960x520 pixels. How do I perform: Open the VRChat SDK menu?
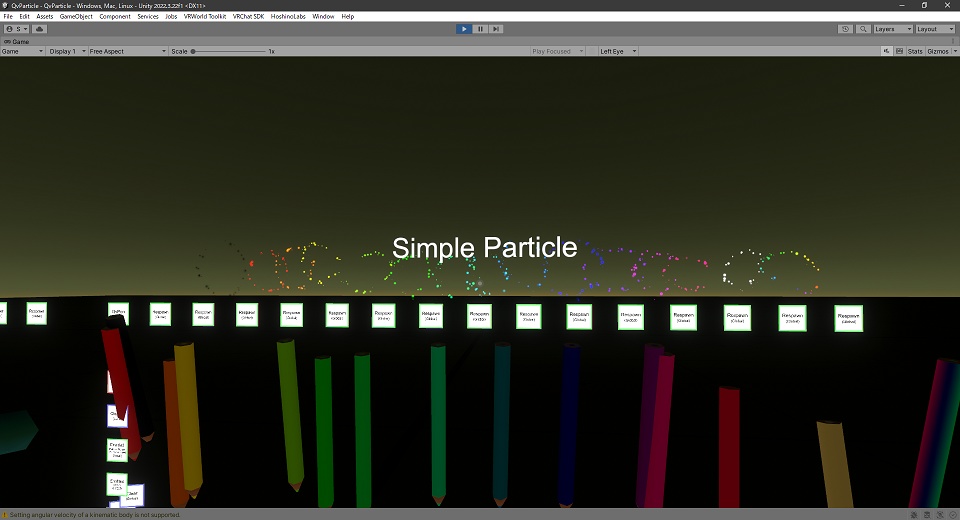249,17
